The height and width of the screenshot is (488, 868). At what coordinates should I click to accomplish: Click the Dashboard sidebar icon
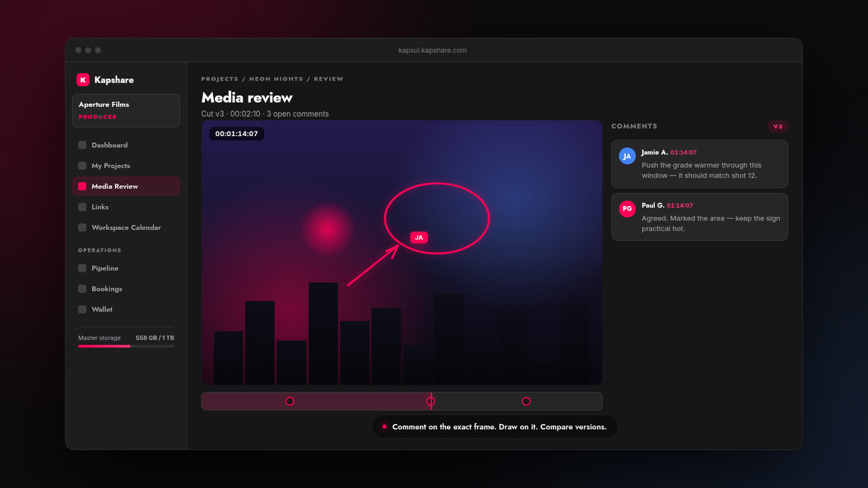[x=82, y=145]
